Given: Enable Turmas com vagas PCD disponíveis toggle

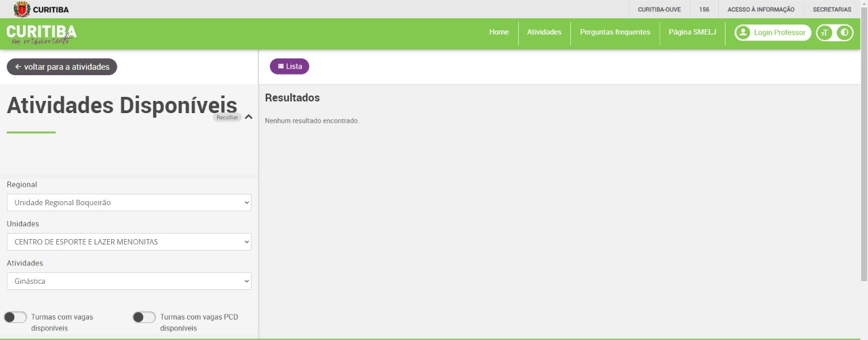Looking at the screenshot, I should coord(144,317).
